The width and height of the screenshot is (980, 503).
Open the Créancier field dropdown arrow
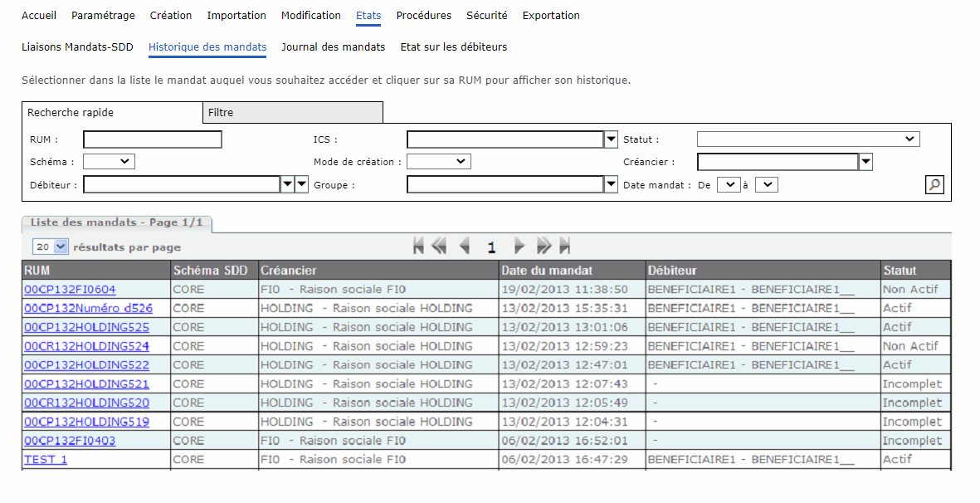865,162
